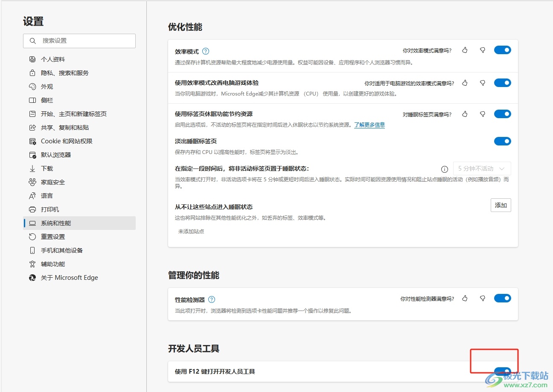Toggle the 淡出睡眠标签页 switch
The image size is (553, 392).
503,141
